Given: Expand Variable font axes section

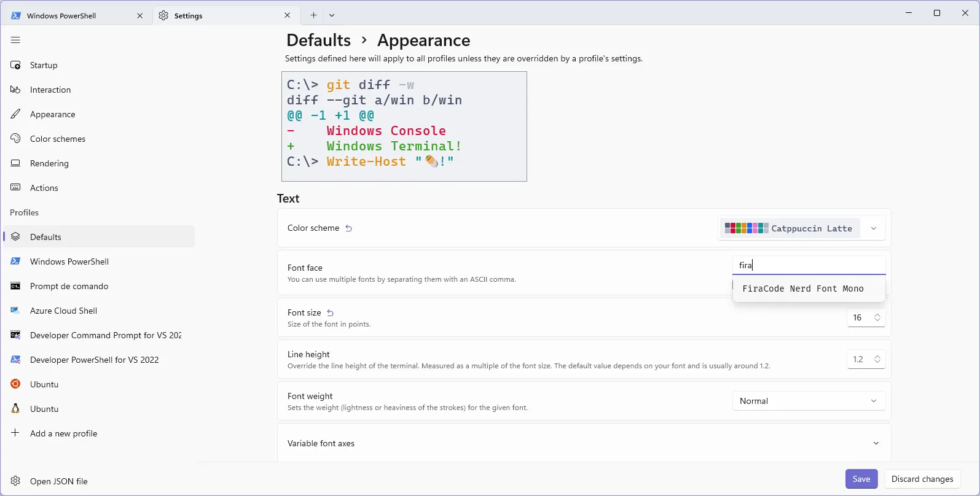Looking at the screenshot, I should click(584, 443).
